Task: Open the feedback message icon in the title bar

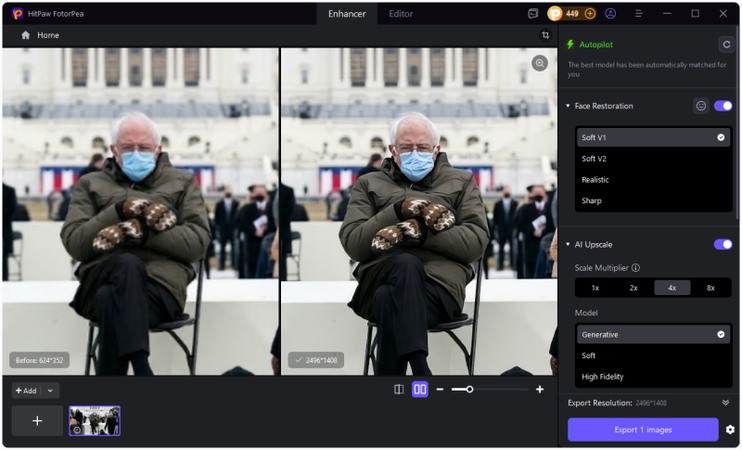Action: pyautogui.click(x=533, y=14)
